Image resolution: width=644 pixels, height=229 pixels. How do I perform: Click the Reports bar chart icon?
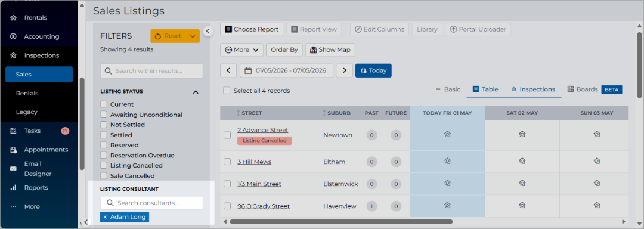point(14,187)
